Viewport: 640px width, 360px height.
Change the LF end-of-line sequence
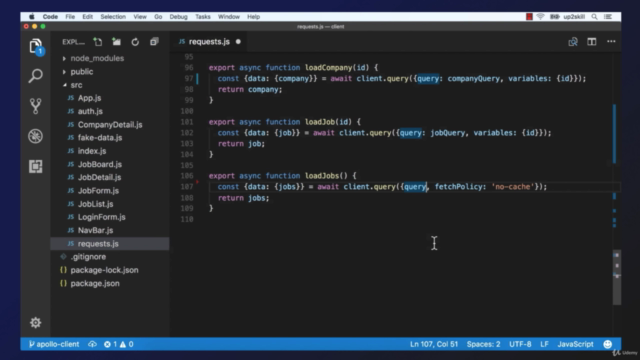pos(544,344)
